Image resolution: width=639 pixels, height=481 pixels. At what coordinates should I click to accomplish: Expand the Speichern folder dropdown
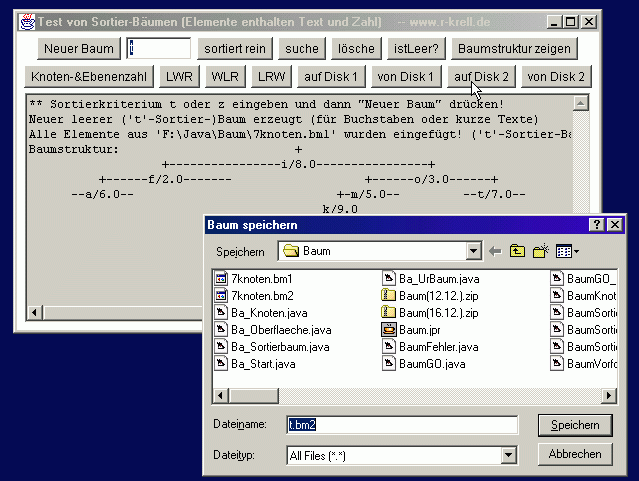(x=473, y=251)
